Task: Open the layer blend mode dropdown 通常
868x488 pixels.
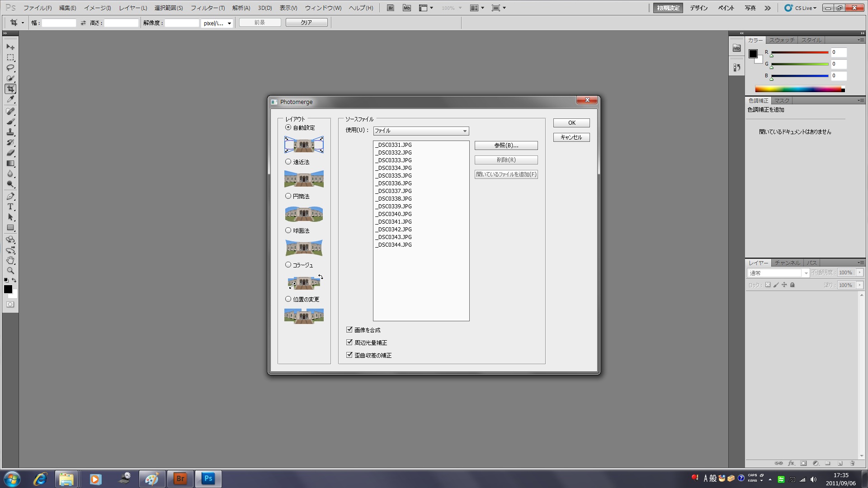Action: click(x=778, y=273)
